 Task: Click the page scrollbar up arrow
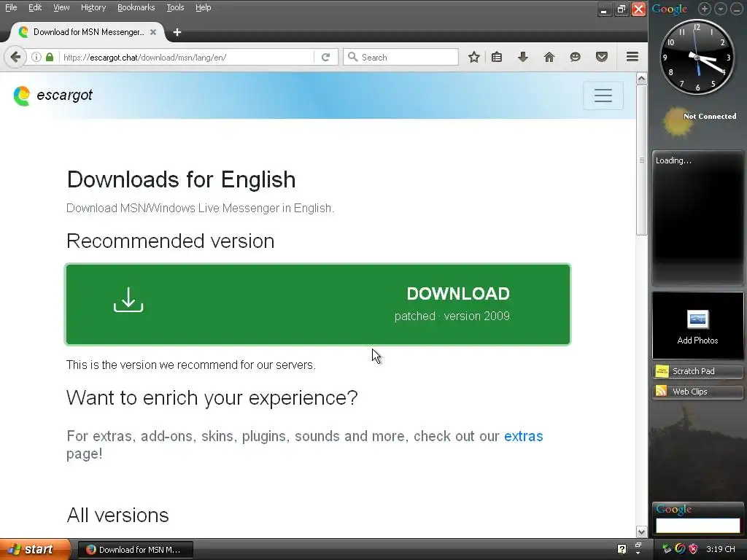[642, 79]
